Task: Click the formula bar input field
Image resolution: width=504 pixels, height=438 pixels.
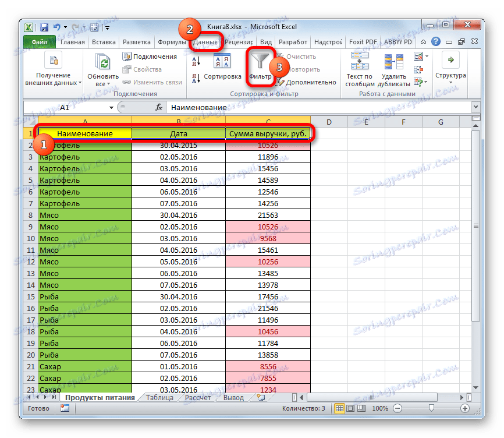Action: click(319, 107)
